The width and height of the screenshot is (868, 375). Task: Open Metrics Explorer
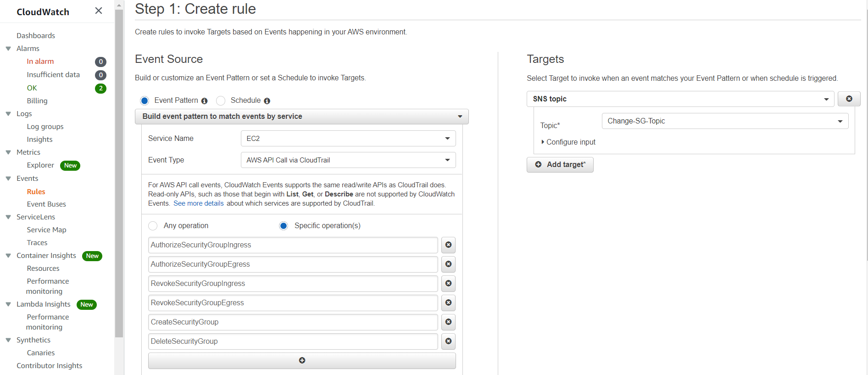click(x=40, y=165)
